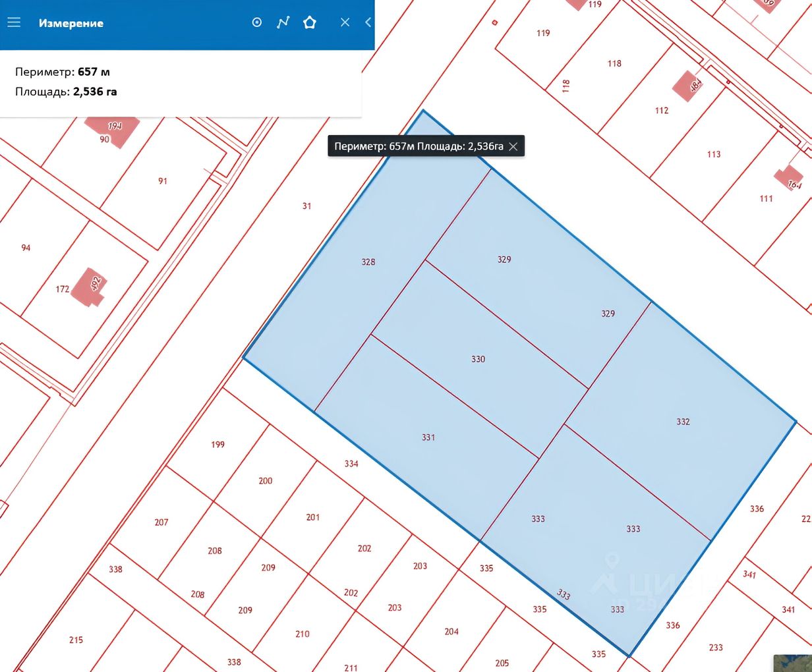Screen dimensions: 812x672
Task: Close the Измерение measurement panel
Action: pyautogui.click(x=345, y=22)
